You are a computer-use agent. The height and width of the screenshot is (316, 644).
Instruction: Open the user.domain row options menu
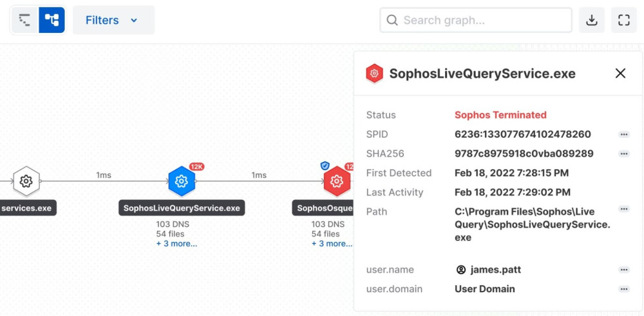(624, 290)
